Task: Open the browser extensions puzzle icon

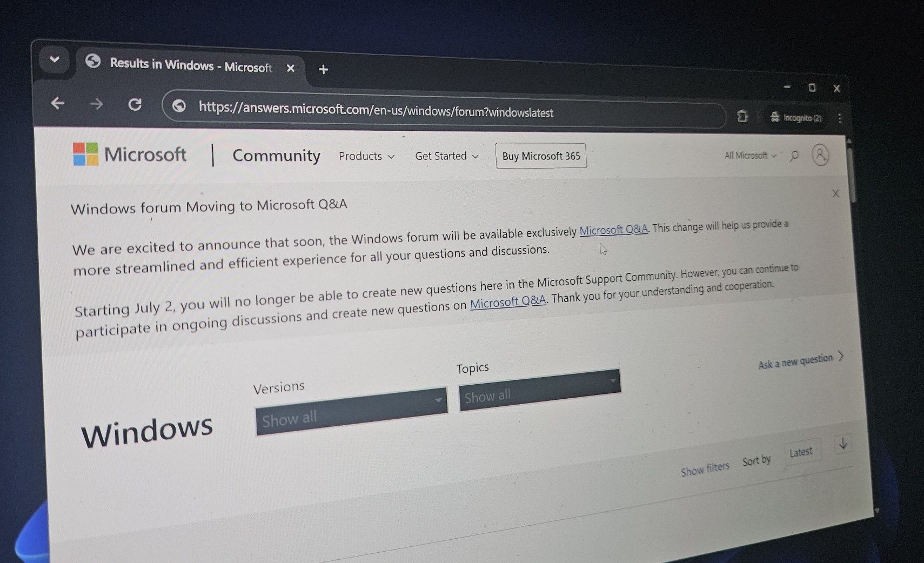Action: [x=742, y=116]
